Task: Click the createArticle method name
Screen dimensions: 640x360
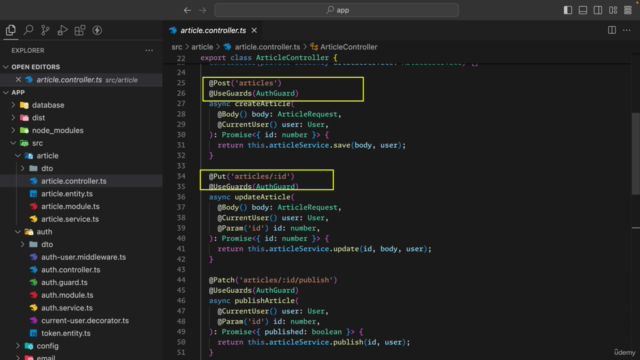Action: (x=262, y=104)
